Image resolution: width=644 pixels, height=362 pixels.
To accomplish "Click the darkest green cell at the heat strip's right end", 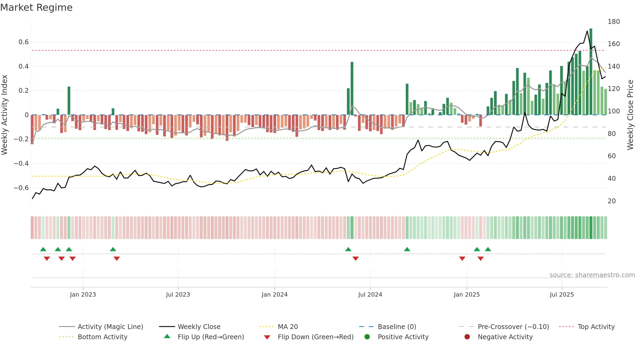I will (591, 228).
